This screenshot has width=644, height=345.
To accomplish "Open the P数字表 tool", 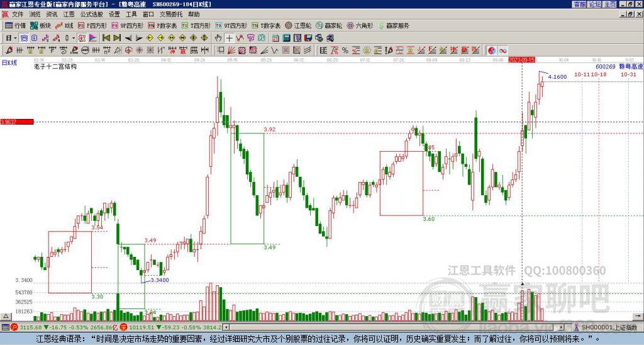I will 162,25.
